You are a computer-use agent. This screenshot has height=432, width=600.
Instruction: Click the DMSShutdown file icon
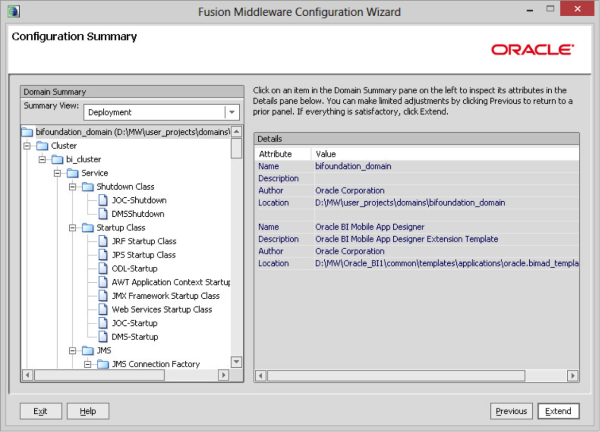pos(103,214)
